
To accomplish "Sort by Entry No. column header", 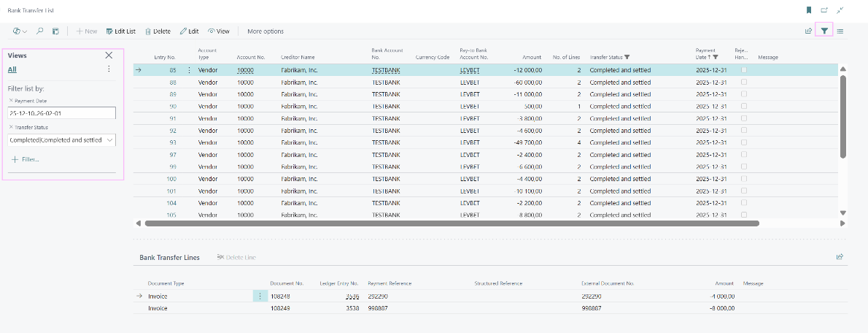I will 164,57.
